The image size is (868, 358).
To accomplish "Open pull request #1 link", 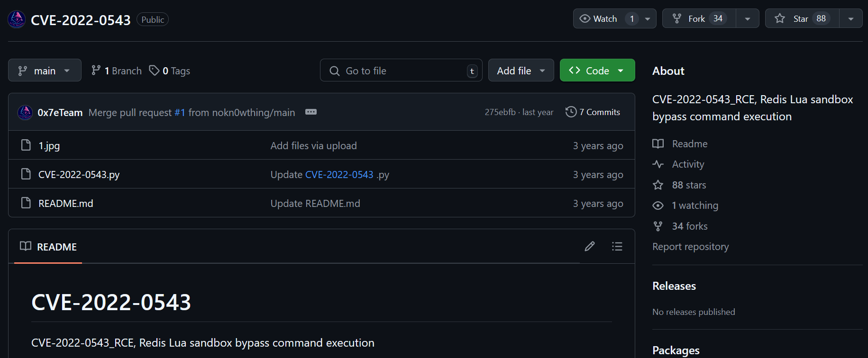I will coord(180,112).
